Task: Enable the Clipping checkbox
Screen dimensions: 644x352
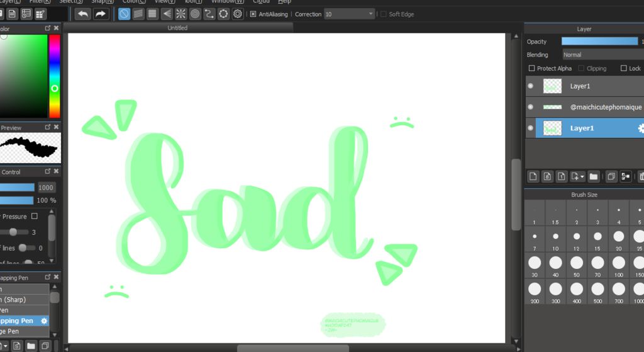Action: pyautogui.click(x=581, y=68)
